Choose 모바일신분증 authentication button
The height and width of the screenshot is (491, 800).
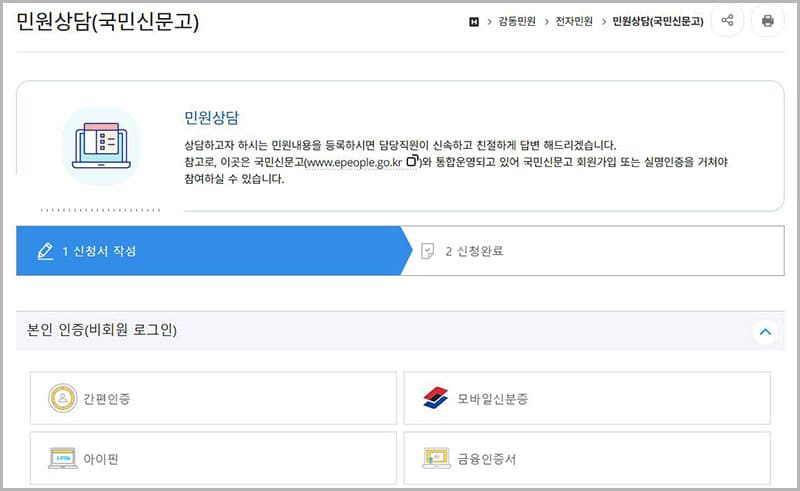coord(587,399)
